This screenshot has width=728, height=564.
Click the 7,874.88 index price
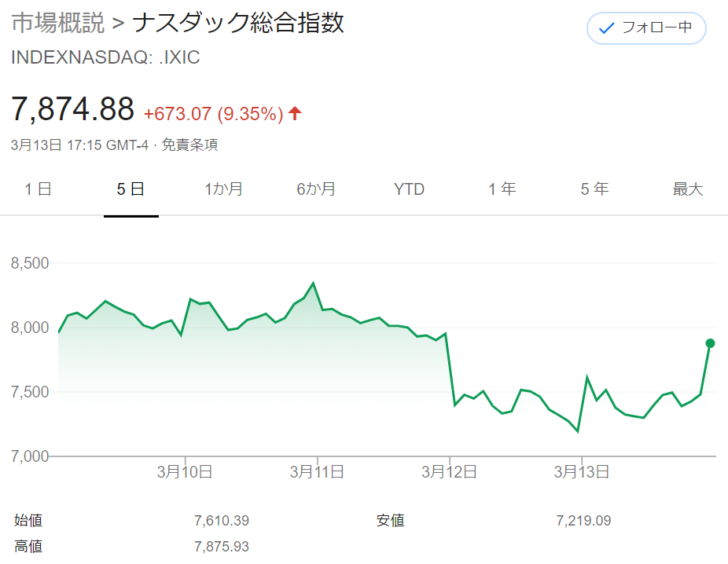(72, 109)
